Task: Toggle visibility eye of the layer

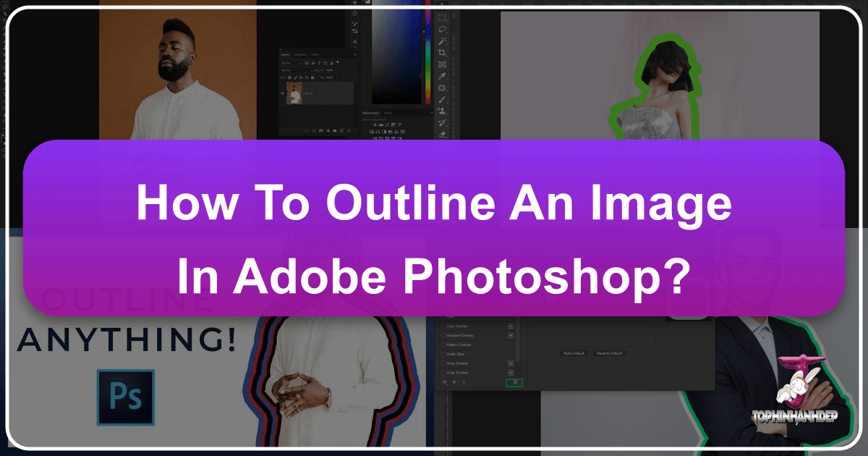Action: pyautogui.click(x=281, y=93)
